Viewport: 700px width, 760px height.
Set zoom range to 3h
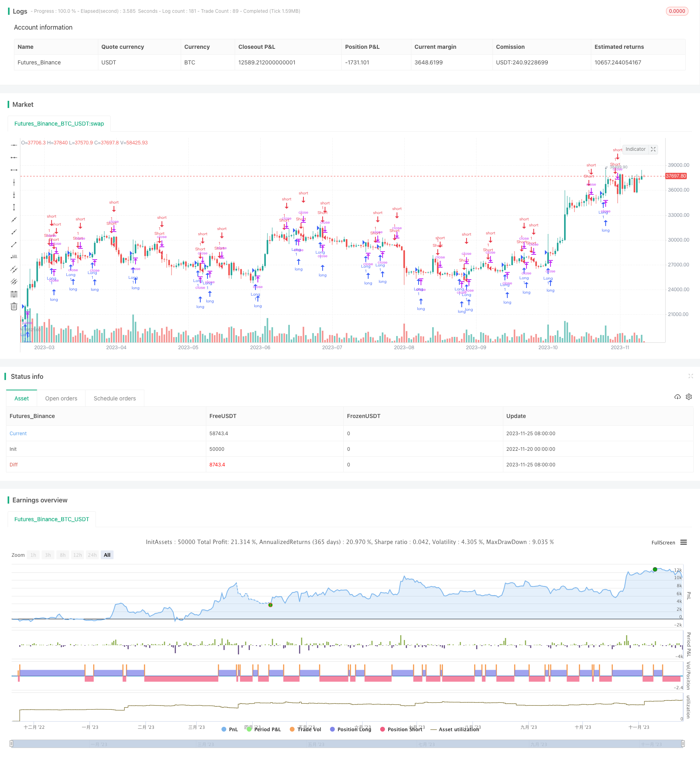(x=48, y=555)
